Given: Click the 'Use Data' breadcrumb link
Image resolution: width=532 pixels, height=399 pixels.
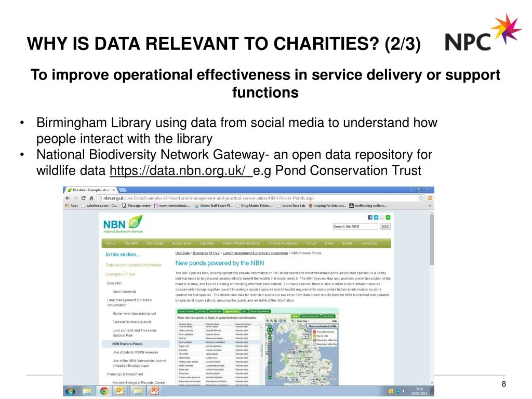Looking at the screenshot, I should point(182,253).
